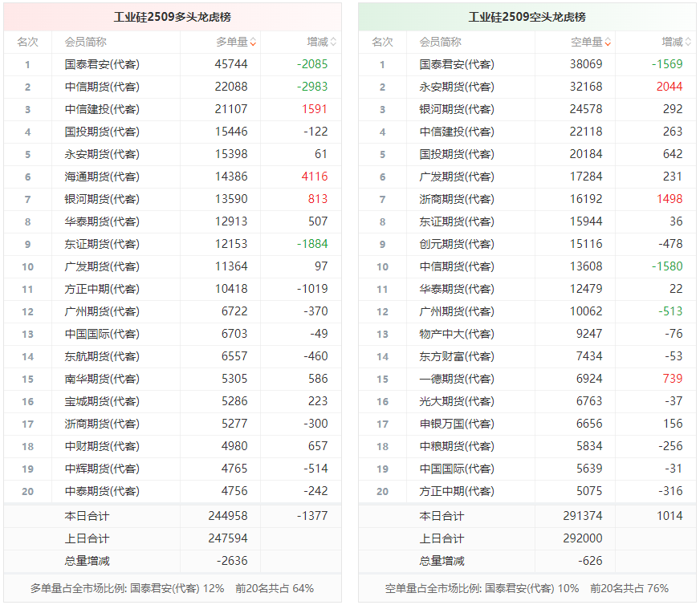
Task: Click red change value 4116
Action: click(x=315, y=177)
